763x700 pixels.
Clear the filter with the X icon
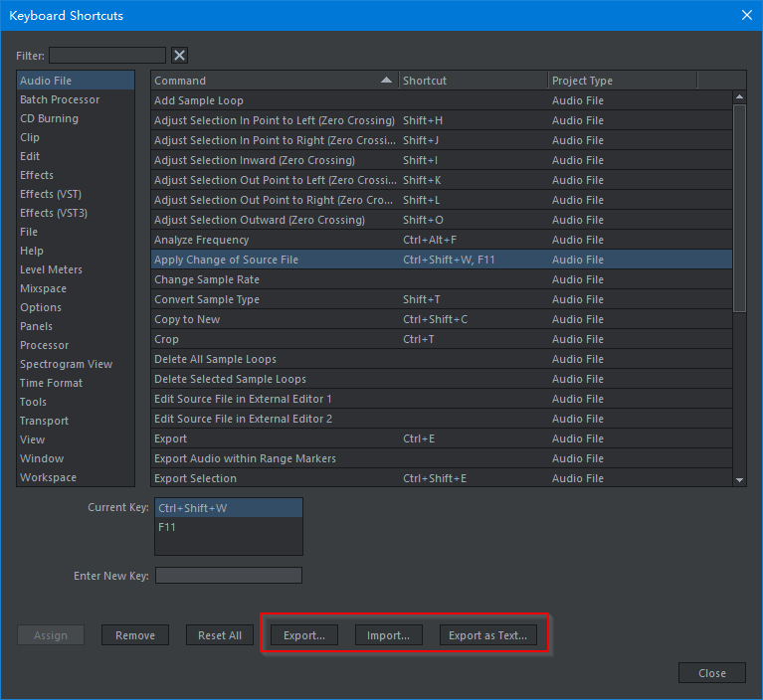(179, 56)
